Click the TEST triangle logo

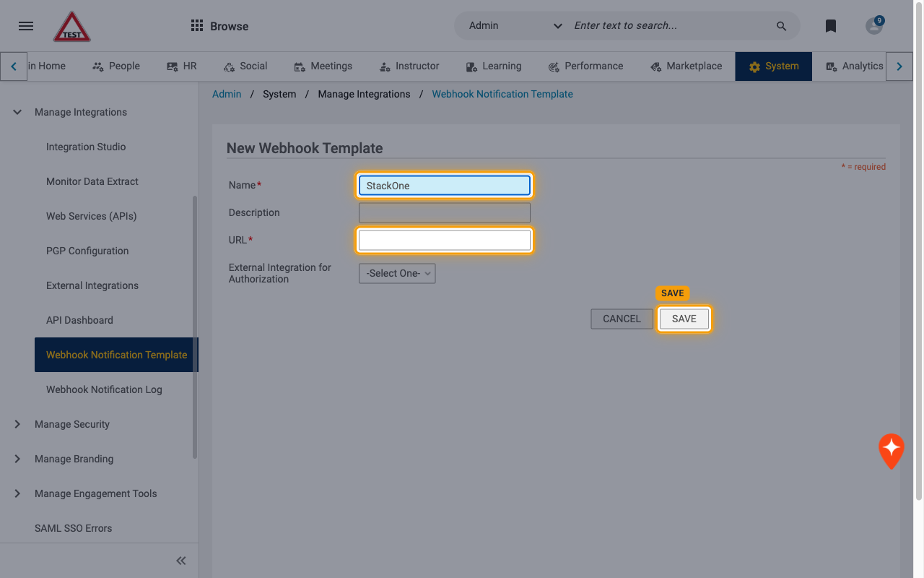point(72,27)
